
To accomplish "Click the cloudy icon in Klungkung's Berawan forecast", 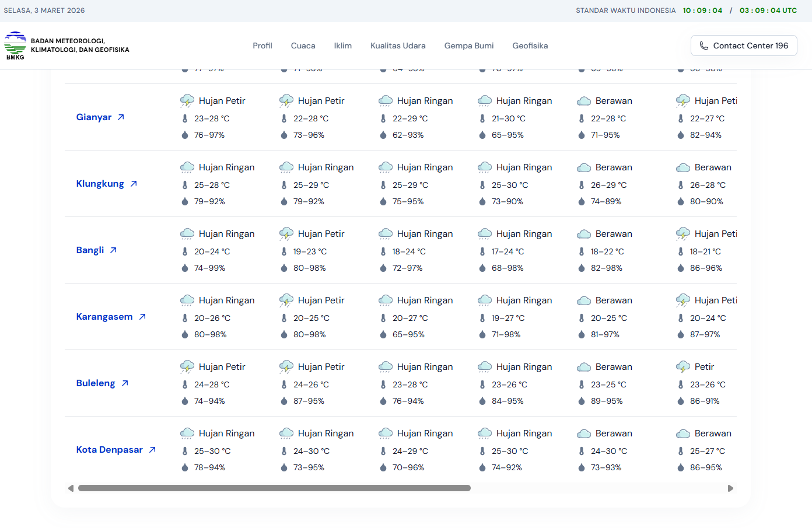I will (584, 168).
